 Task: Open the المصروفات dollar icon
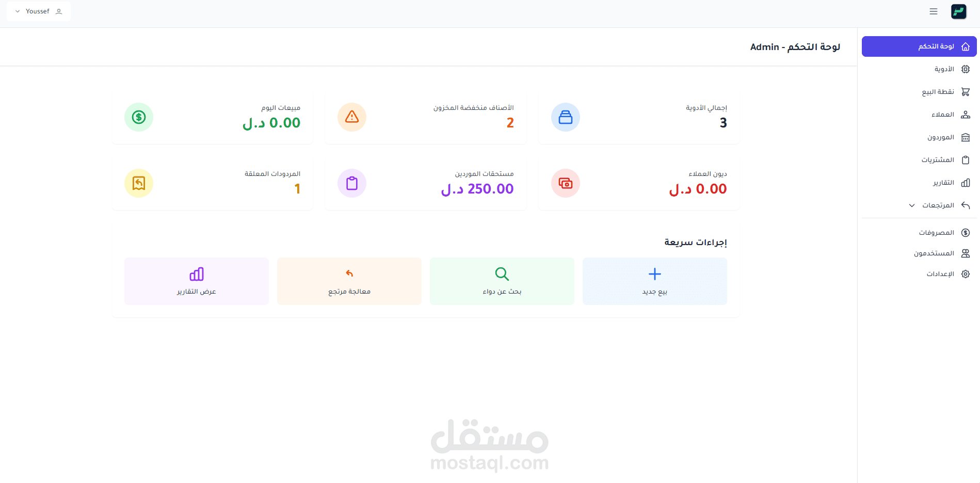(965, 232)
